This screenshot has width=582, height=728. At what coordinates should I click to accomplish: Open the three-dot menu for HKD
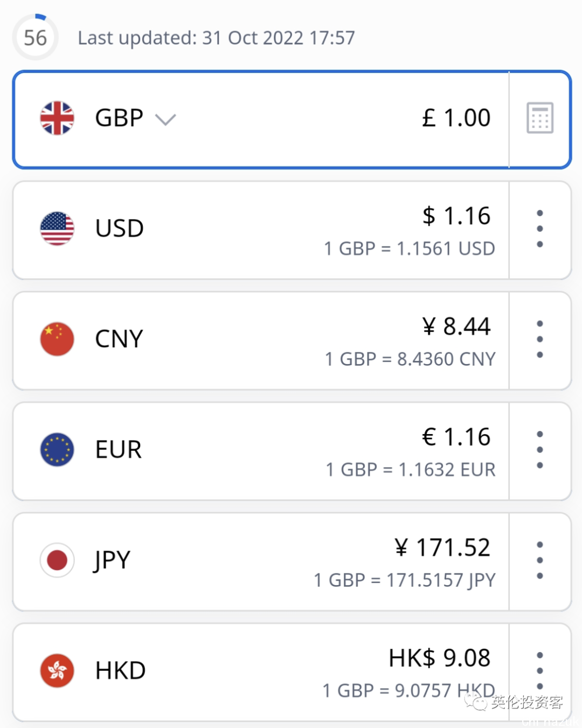coord(539,671)
